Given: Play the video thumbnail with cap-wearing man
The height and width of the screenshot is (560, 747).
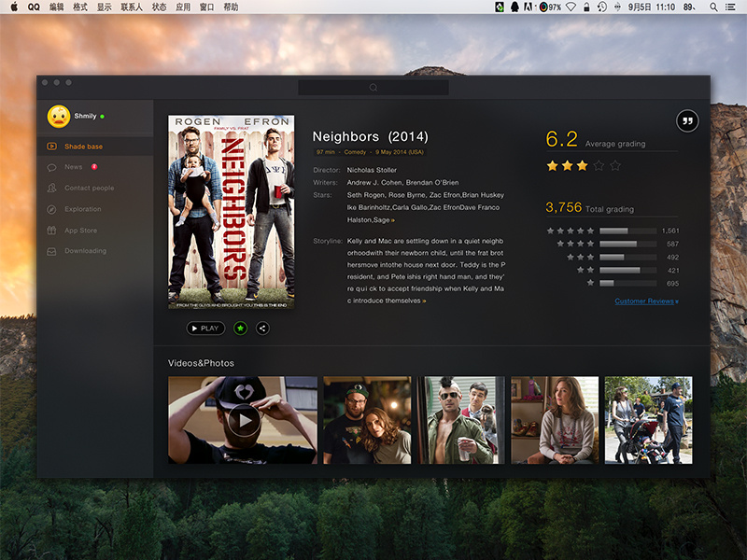Looking at the screenshot, I should 243,420.
